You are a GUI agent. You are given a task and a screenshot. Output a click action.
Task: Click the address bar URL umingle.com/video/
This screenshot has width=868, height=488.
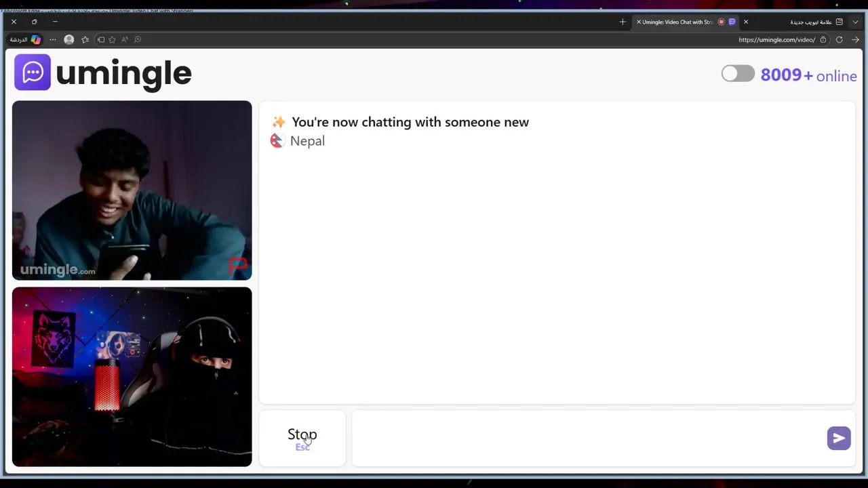click(776, 39)
